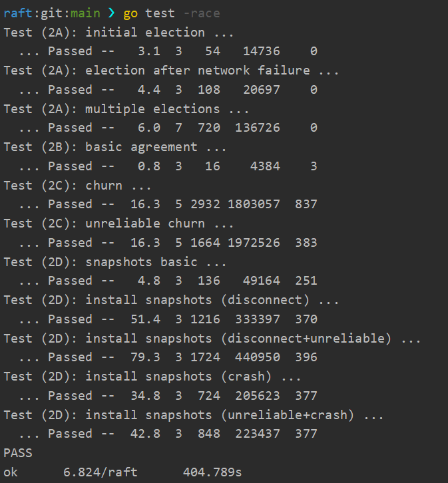Click the "basic agreement" test line

point(115,147)
